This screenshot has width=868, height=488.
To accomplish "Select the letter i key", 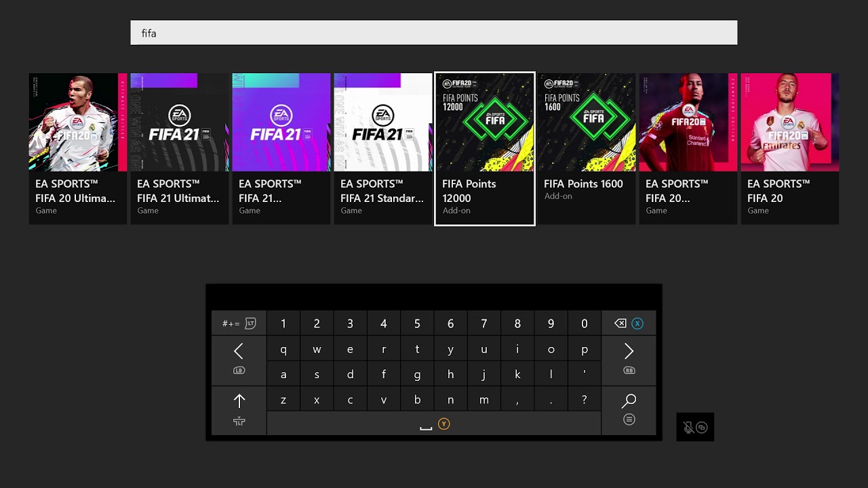I will point(517,350).
